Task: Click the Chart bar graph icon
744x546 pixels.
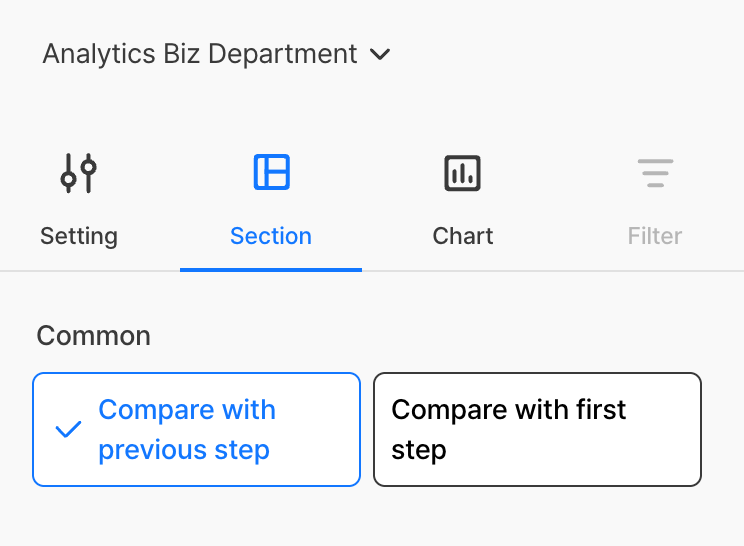Action: 462,173
